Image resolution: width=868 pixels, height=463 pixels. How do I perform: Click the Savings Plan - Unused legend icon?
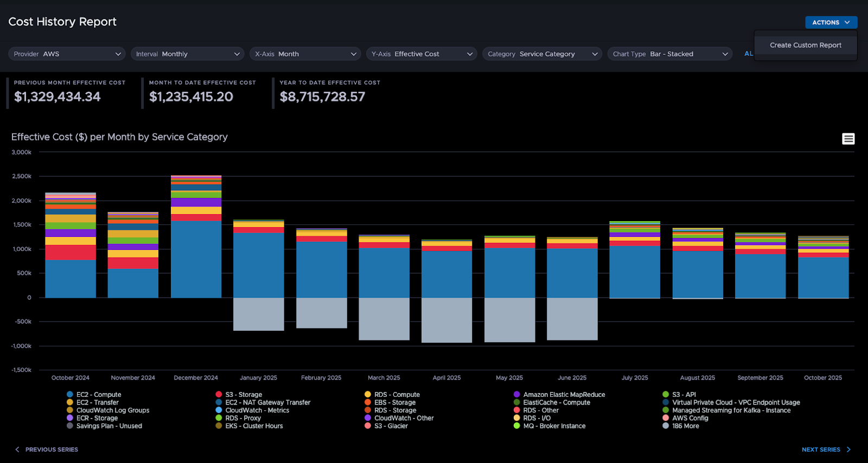70,426
